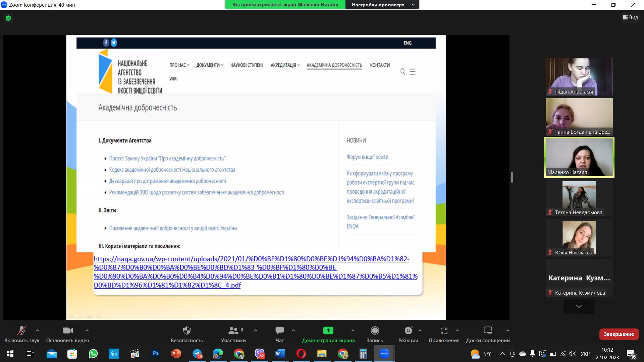644x362 pixels.
Task: Expand video options arrow beside camera
Action: pyautogui.click(x=87, y=330)
